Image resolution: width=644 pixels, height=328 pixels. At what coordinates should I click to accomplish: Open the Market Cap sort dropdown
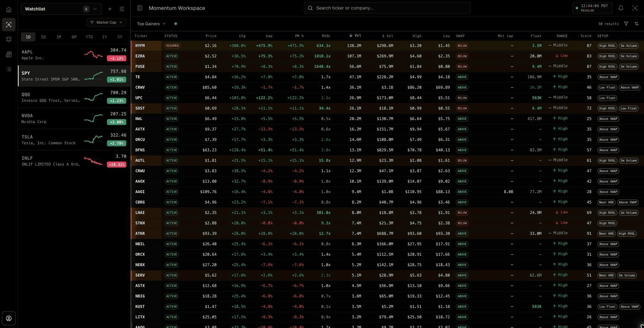106,22
